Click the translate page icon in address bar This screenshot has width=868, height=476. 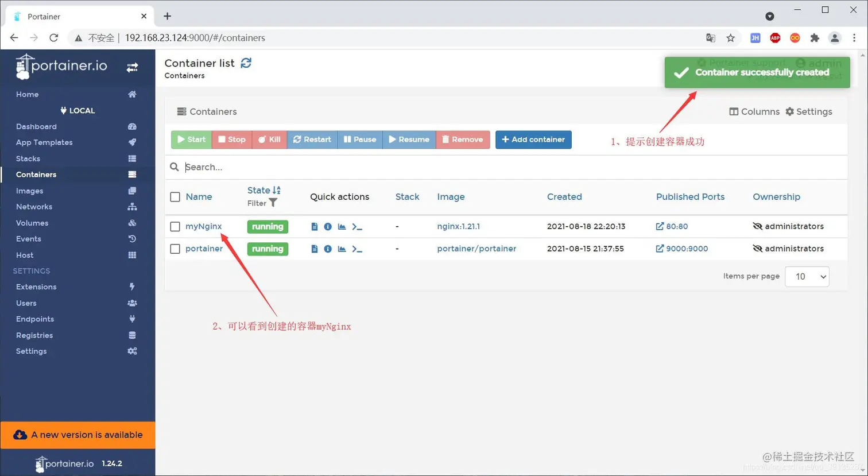[x=711, y=38]
